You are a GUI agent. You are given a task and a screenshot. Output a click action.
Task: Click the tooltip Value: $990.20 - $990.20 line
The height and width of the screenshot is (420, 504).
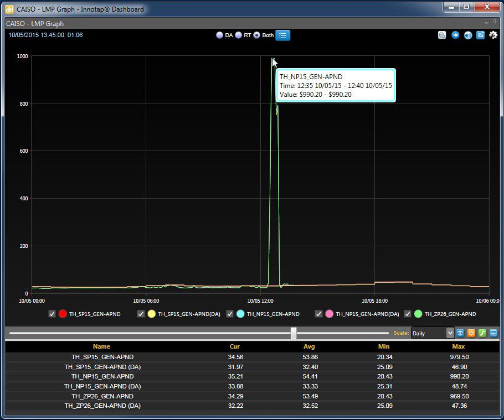[x=316, y=95]
